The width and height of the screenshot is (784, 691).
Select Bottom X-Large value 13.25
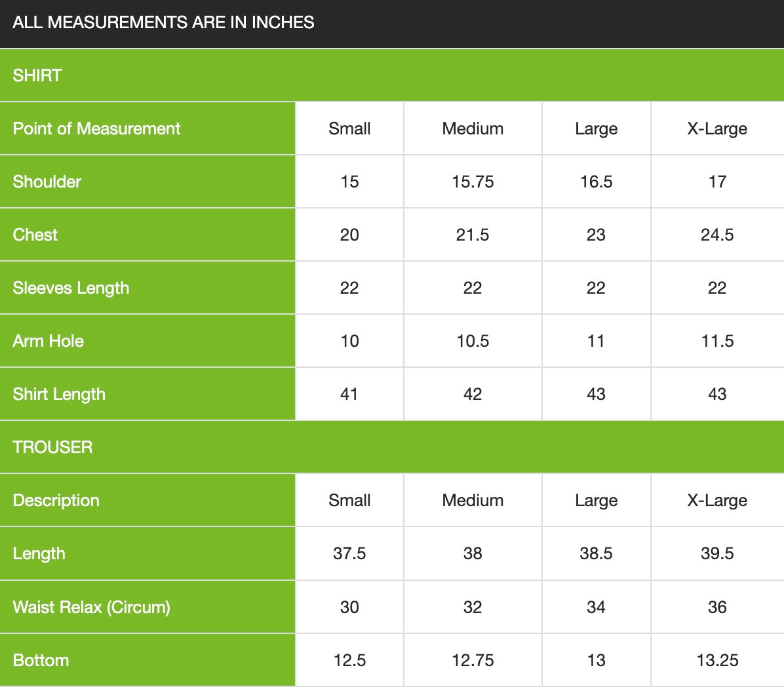[x=717, y=660]
